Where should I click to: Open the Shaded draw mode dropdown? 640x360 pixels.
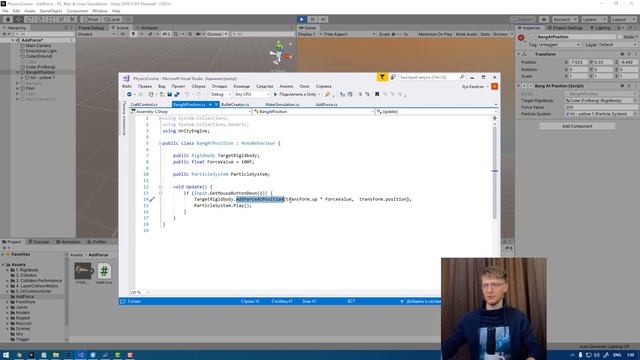pos(96,34)
